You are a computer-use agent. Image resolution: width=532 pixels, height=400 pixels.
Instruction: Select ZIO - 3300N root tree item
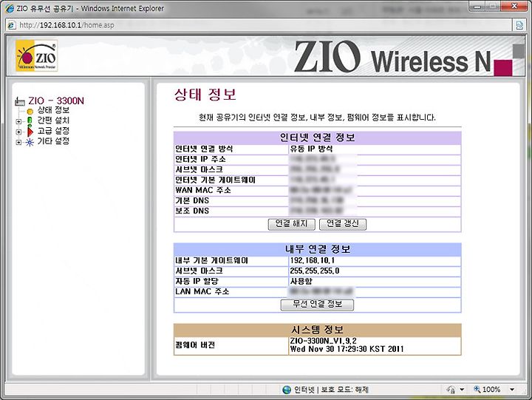click(56, 101)
